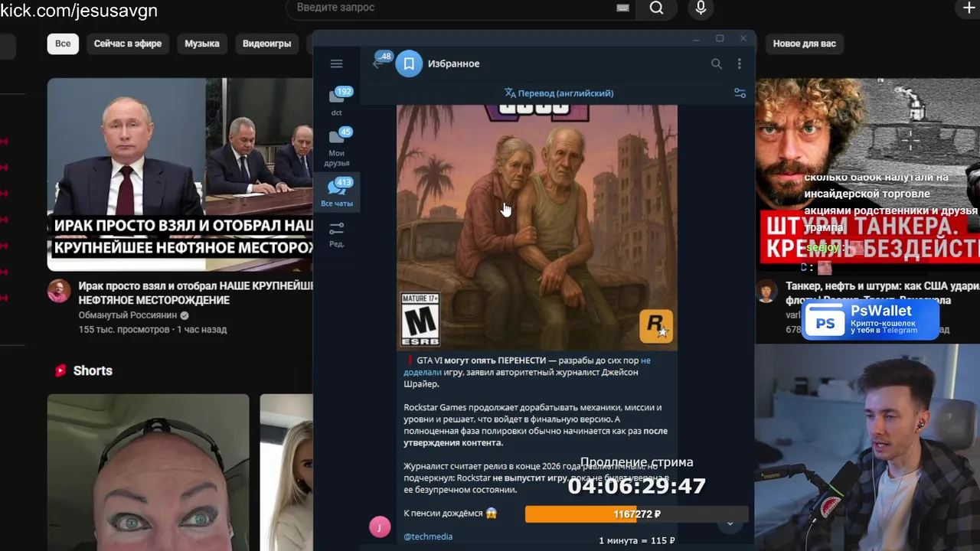The width and height of the screenshot is (980, 551).
Task: Select the Все filter chip
Action: click(63, 44)
